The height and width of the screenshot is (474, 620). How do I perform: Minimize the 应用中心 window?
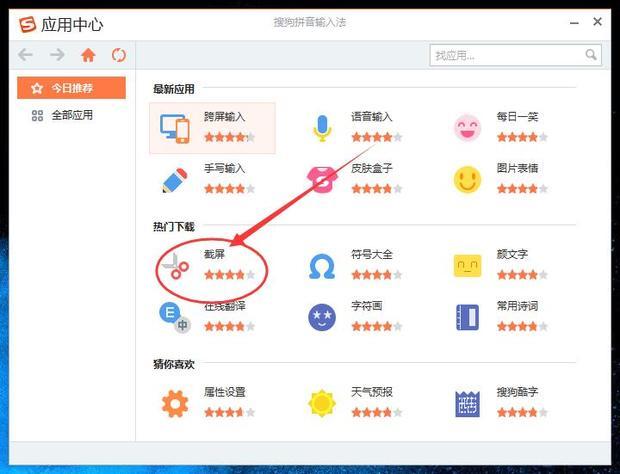574,23
